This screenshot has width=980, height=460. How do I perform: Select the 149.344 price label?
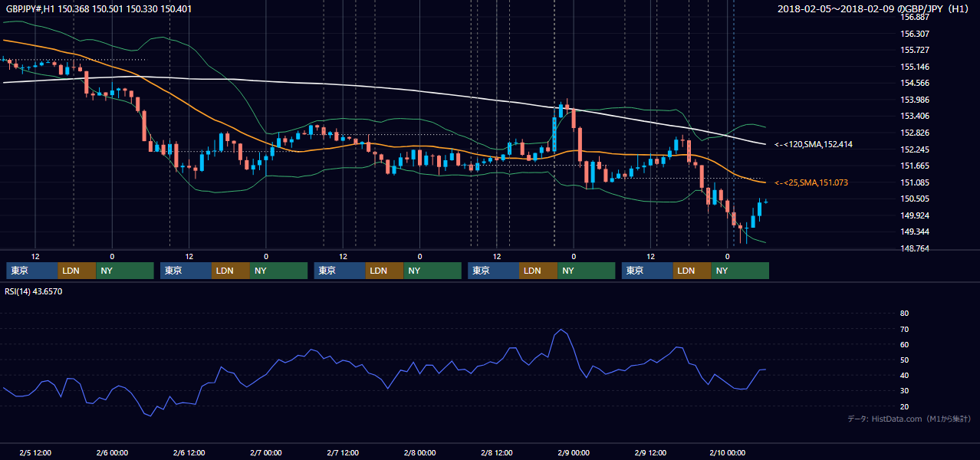click(915, 232)
